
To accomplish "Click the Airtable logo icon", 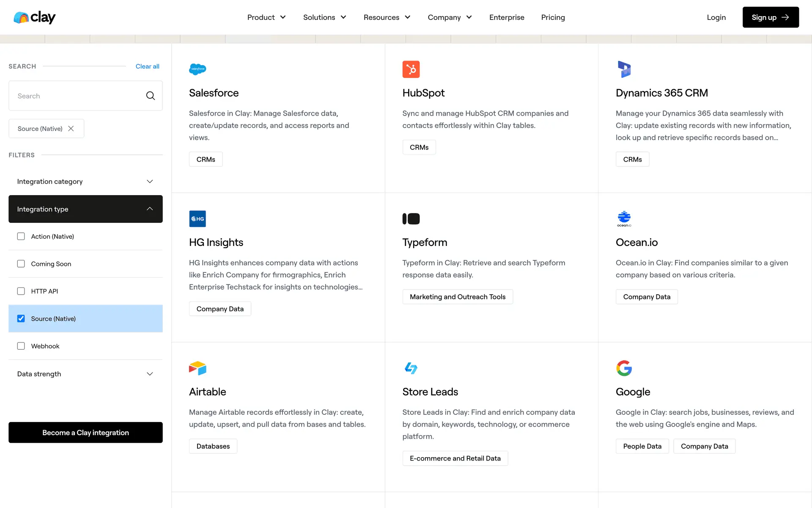I will point(198,368).
